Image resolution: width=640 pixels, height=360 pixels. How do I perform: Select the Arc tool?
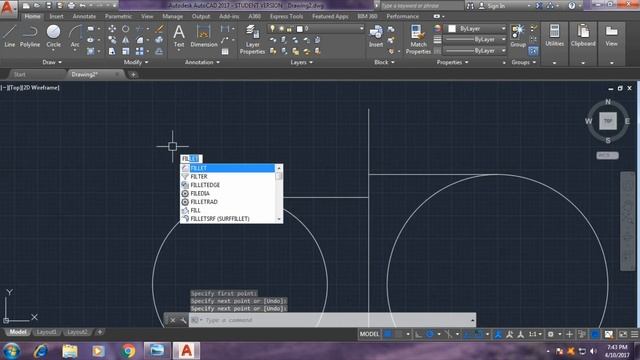pyautogui.click(x=75, y=36)
